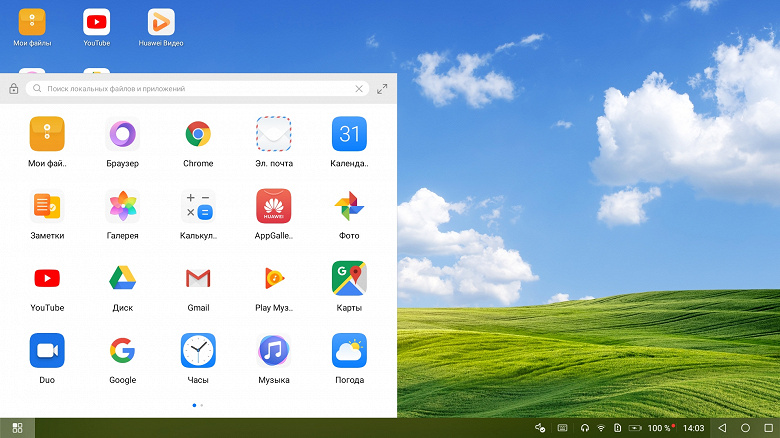Open My Files app in the launcher
Screen dimensions: 780x438
click(x=47, y=134)
